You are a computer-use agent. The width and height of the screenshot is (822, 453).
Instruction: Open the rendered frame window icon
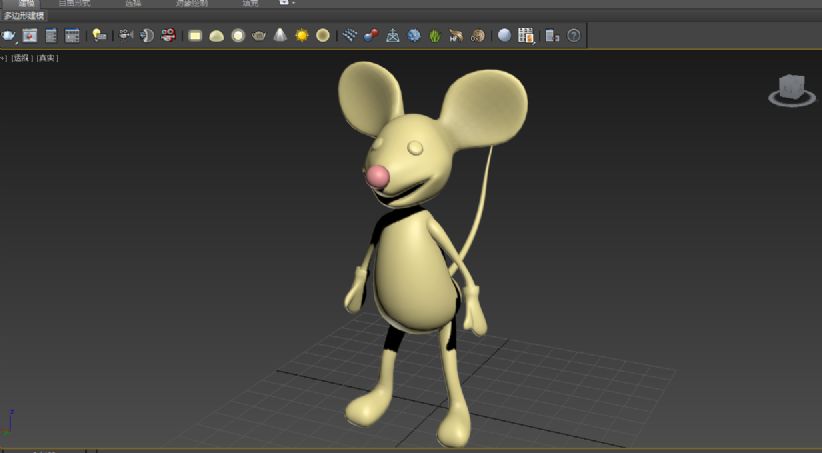[x=30, y=36]
